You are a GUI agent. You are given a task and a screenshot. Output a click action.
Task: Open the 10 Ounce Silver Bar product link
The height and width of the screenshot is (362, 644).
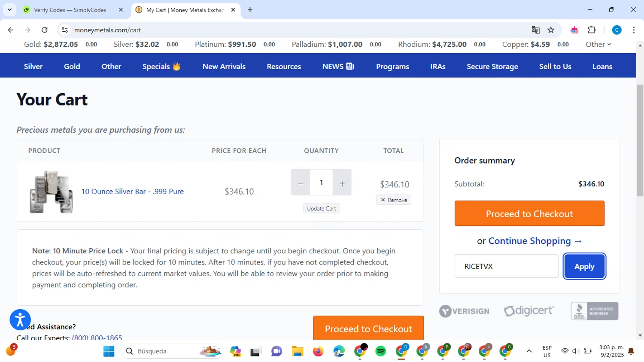pyautogui.click(x=133, y=192)
